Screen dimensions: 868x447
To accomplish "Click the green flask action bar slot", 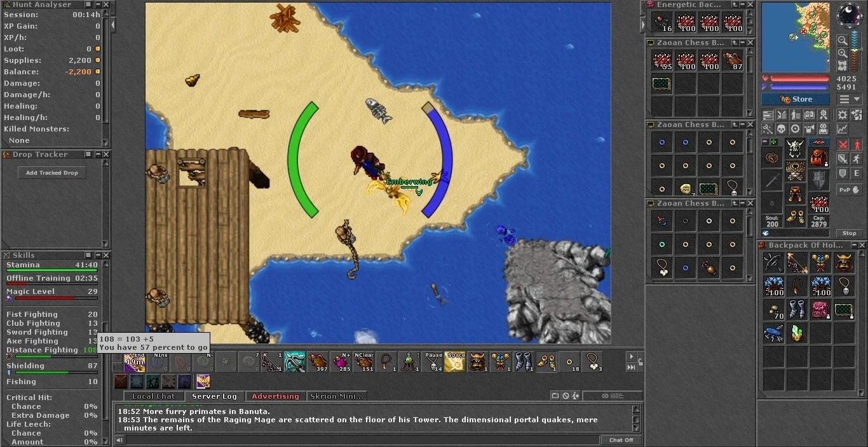I will [409, 362].
